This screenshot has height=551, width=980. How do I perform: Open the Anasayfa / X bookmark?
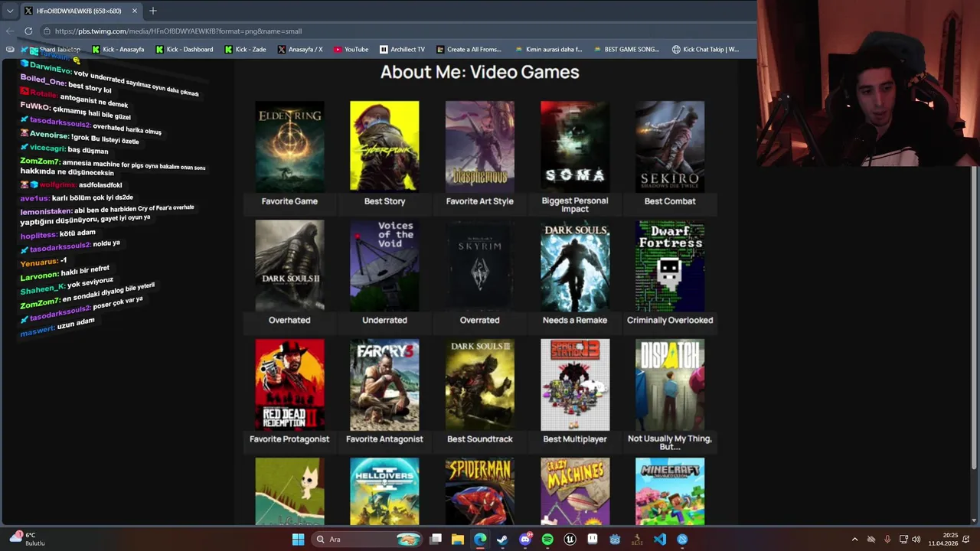(299, 49)
